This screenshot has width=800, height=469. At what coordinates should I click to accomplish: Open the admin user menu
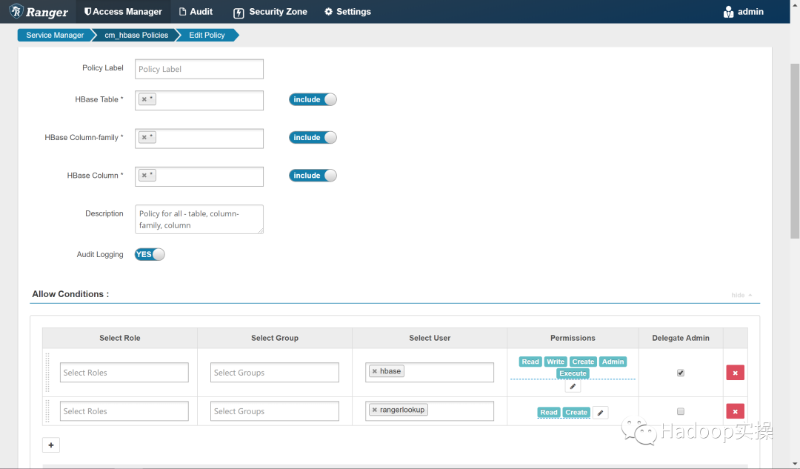click(743, 11)
